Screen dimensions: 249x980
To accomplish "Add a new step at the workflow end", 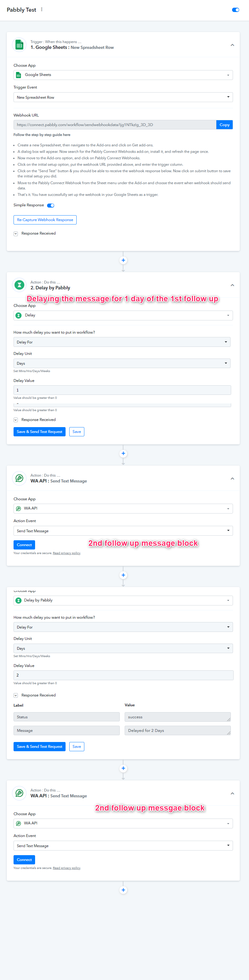I will (123, 890).
